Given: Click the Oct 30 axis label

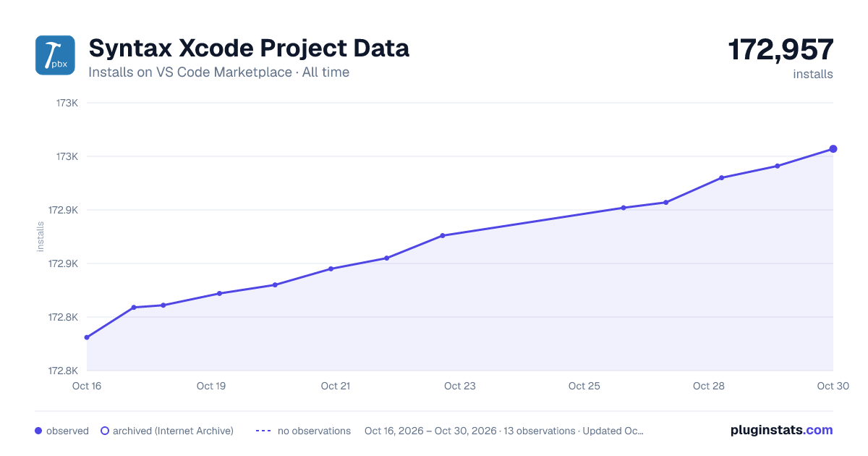Looking at the screenshot, I should (833, 386).
